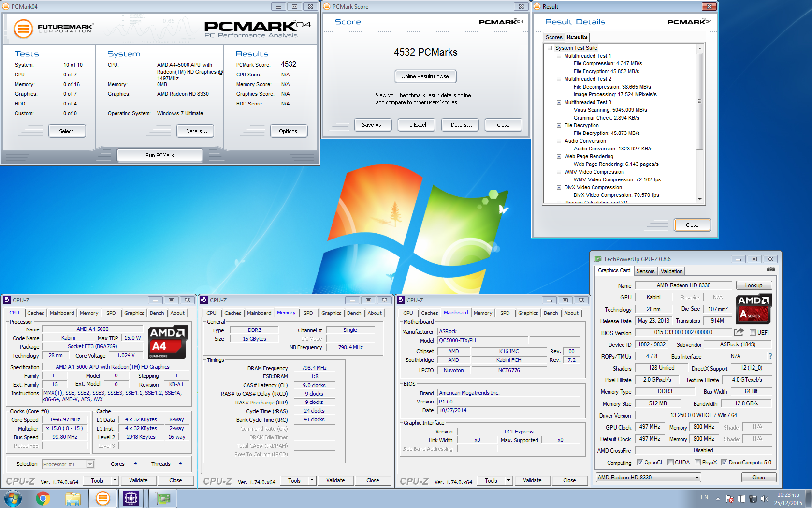Click the AMD A-Series logo in GPU-Z
This screenshot has height=508, width=812.
754,309
